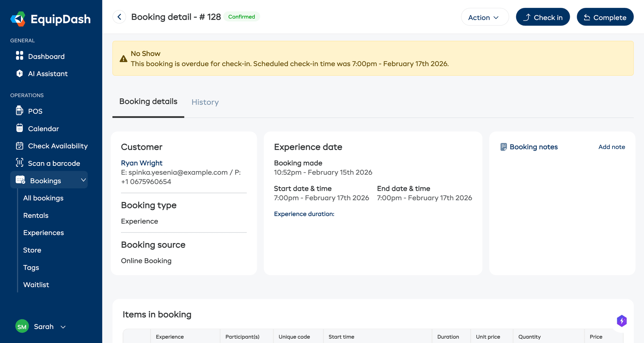Select the Dashboard icon in the sidebar

click(x=20, y=56)
